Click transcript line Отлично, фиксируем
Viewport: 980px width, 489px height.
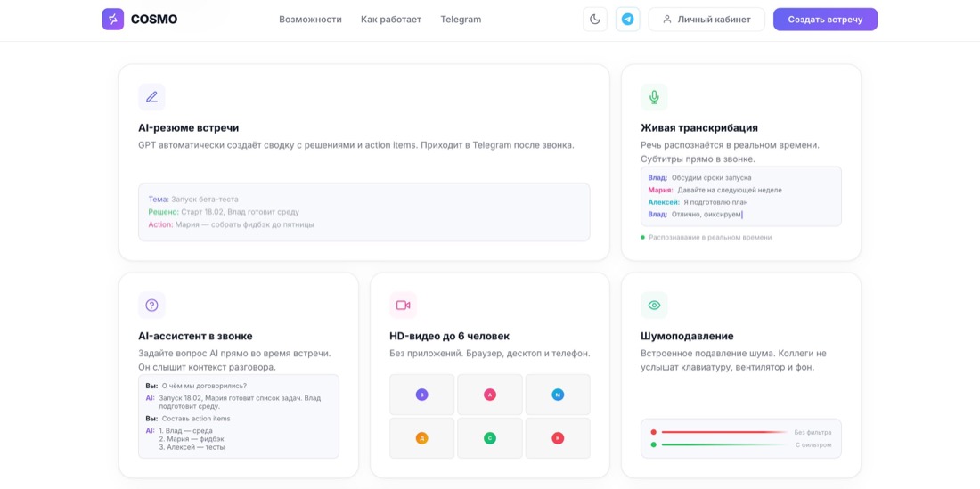(x=695, y=214)
